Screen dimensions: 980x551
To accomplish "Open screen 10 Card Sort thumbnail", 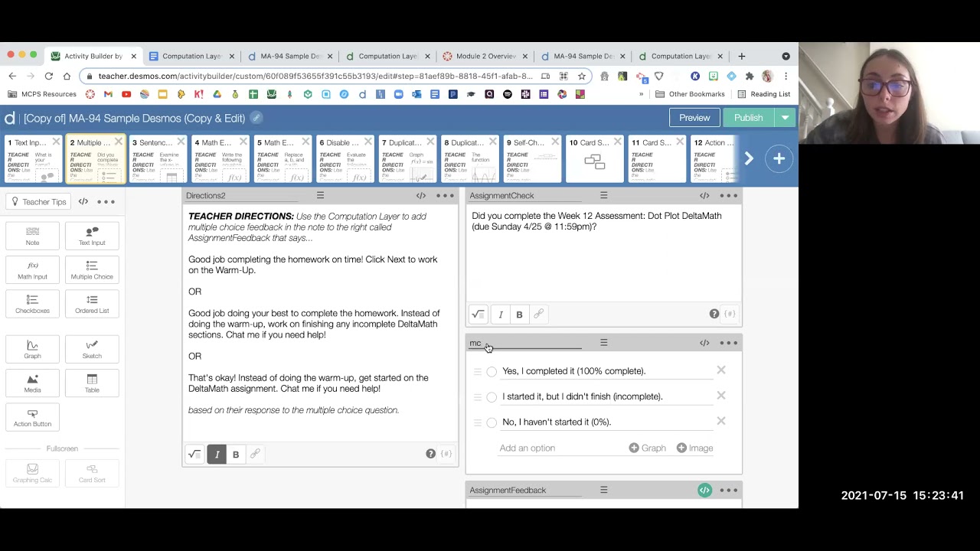I will click(x=595, y=160).
